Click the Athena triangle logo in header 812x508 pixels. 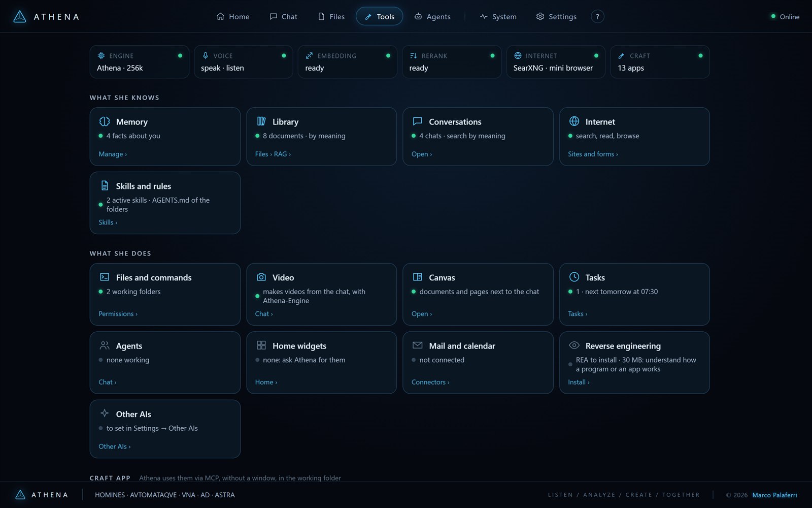[19, 17]
